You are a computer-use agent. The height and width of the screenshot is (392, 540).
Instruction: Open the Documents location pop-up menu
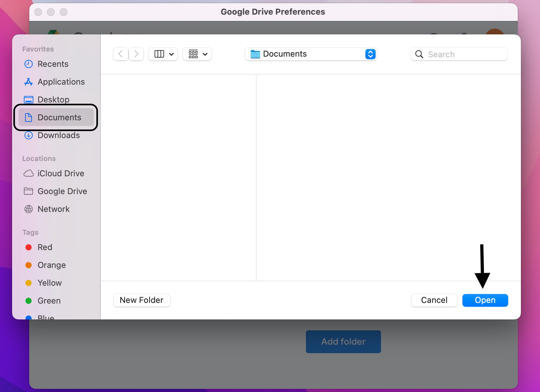click(311, 54)
